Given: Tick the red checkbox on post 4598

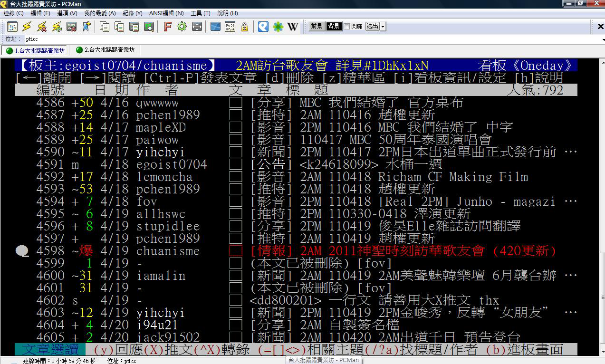Looking at the screenshot, I should 235,251.
